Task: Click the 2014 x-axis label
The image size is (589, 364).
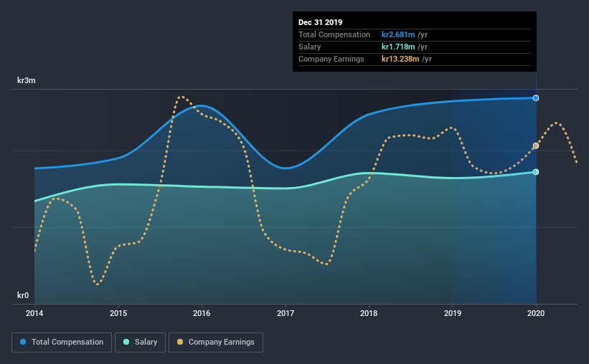Action: coord(34,313)
